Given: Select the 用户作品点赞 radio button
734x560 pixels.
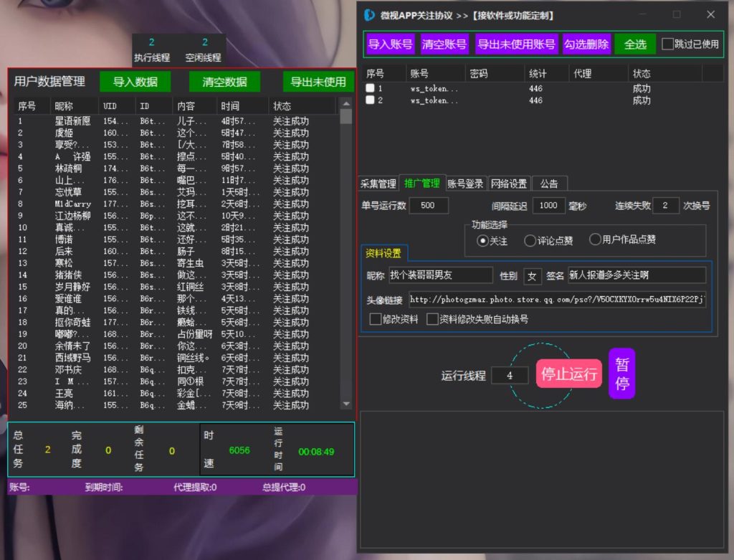Looking at the screenshot, I should (594, 239).
